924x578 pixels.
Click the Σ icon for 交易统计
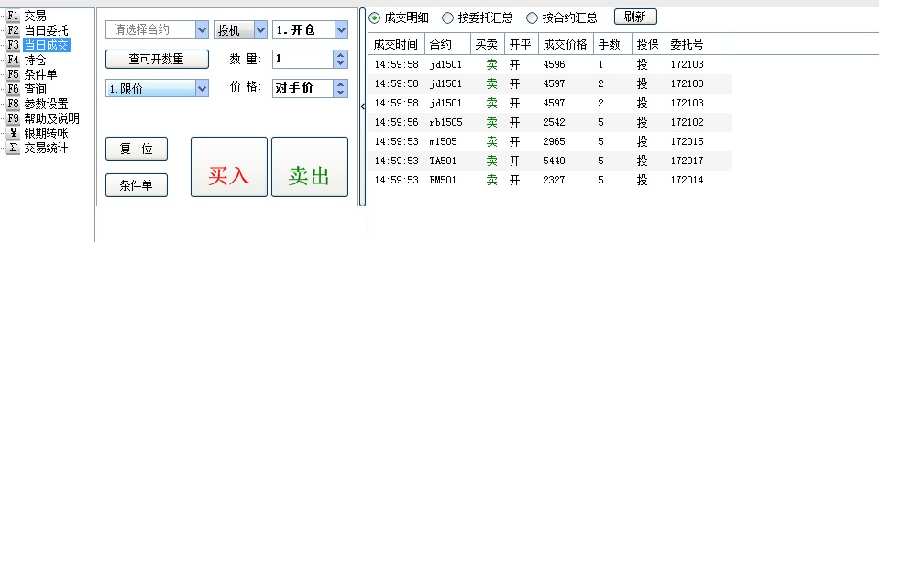point(13,148)
